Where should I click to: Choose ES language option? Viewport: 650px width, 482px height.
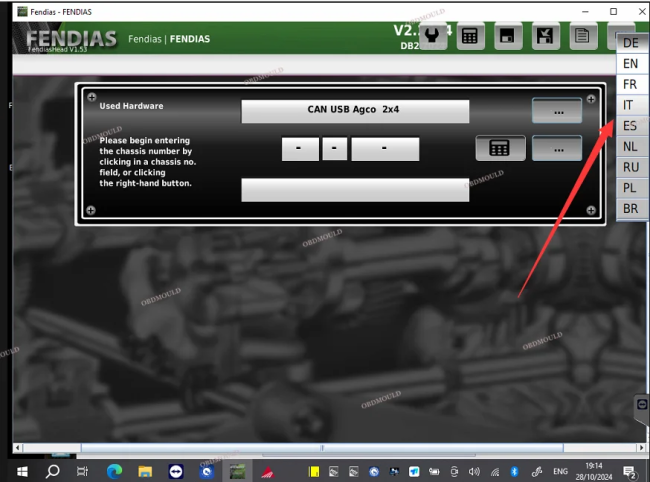pos(630,126)
